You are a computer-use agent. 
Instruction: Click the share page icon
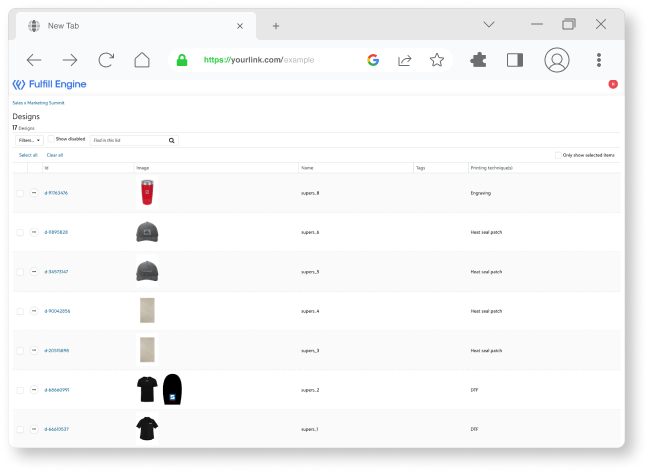click(x=404, y=60)
